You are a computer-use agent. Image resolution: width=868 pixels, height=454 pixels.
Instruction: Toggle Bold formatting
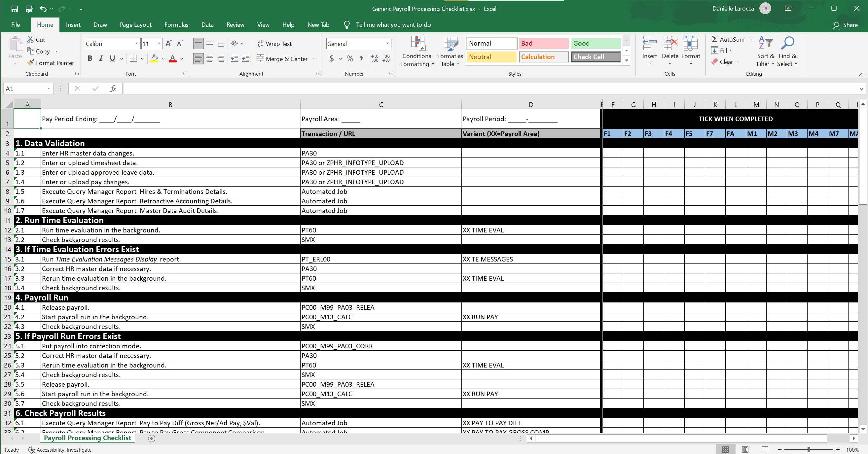point(90,58)
